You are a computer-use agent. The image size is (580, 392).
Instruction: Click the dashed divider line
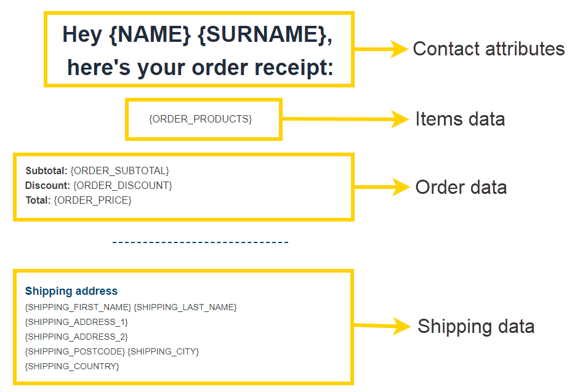point(200,242)
